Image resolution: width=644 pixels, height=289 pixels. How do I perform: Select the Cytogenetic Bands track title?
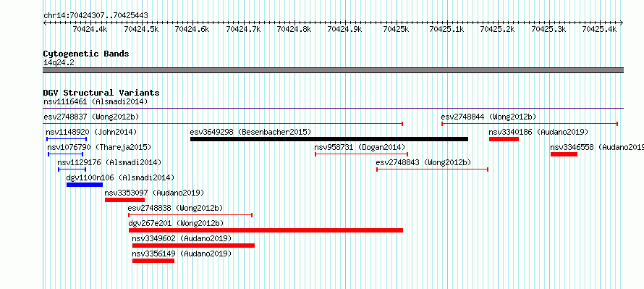86,54
